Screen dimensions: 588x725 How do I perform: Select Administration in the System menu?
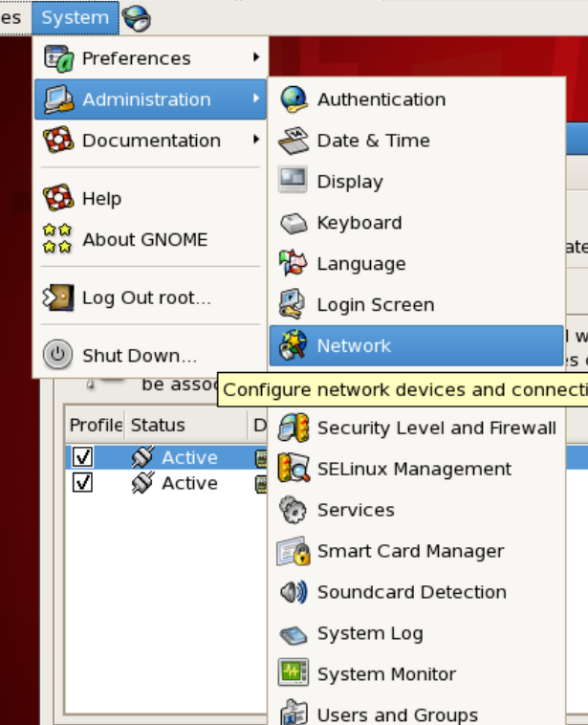click(150, 99)
